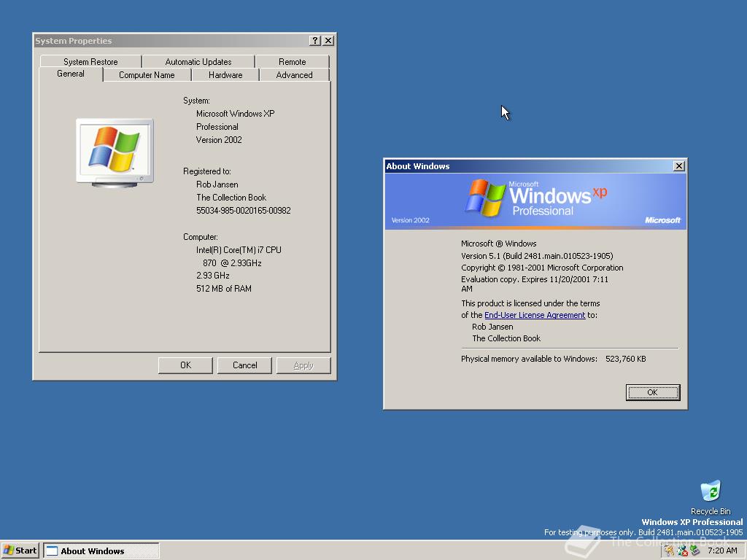The width and height of the screenshot is (747, 560).
Task: Close System Properties with the X button
Action: (328, 41)
